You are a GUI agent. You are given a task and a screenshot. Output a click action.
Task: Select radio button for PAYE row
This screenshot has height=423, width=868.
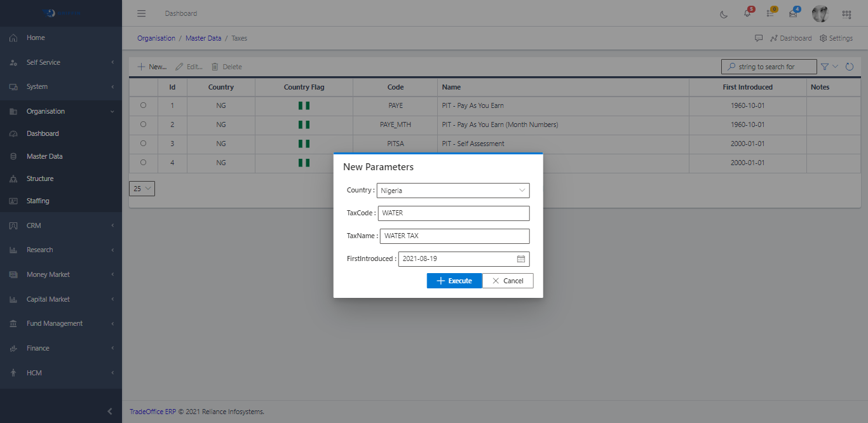[x=143, y=105]
